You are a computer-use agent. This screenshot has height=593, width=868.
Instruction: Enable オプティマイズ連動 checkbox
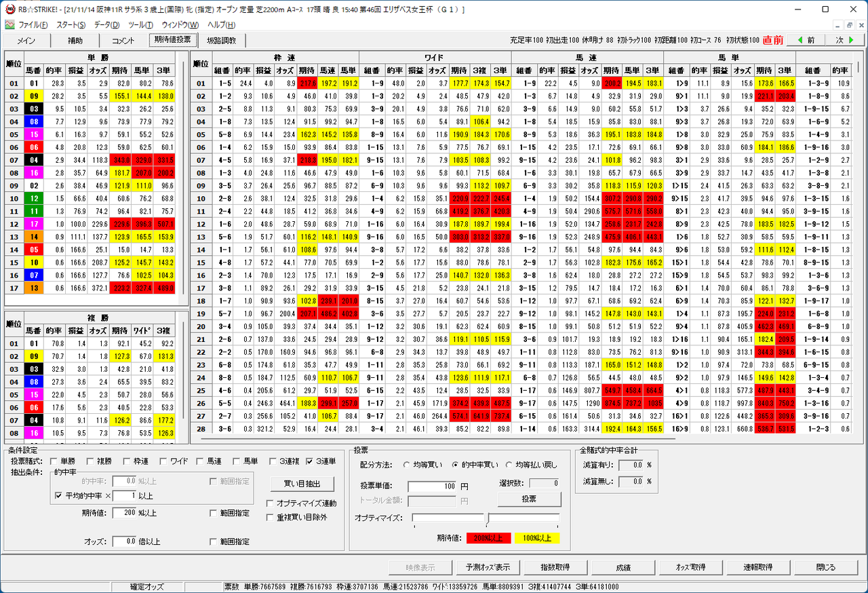(271, 503)
